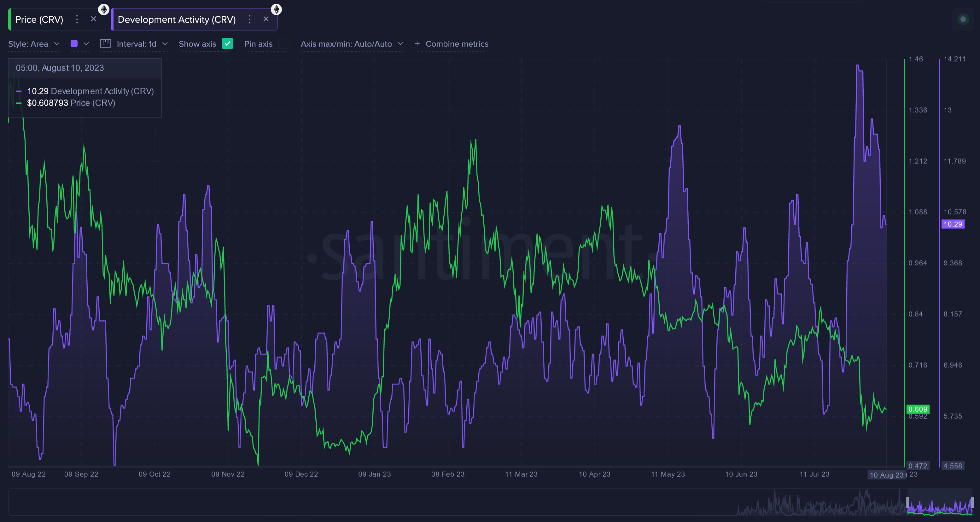
Task: Click the 1.46 price axis maximum label
Action: point(916,59)
